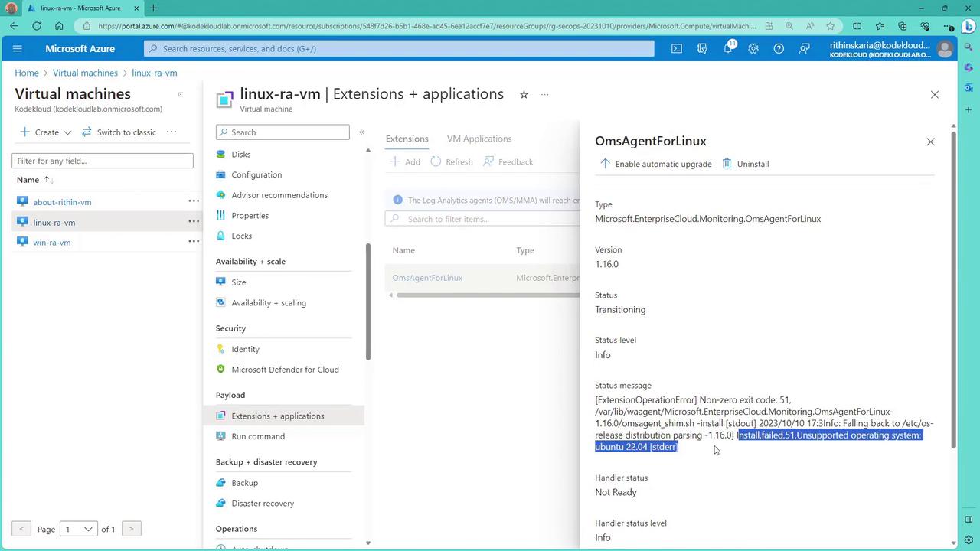Viewport: 980px width, 551px height.
Task: Click the details panel vertical scrollbar
Action: pos(953,289)
